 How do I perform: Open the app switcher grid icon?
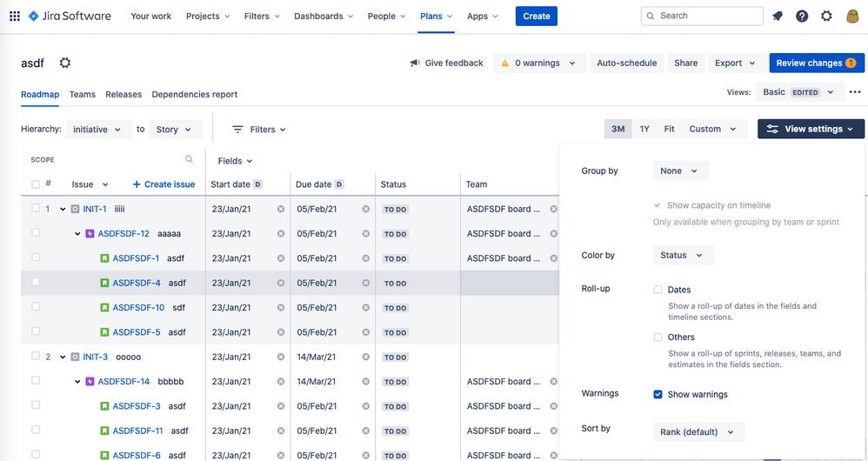(14, 16)
